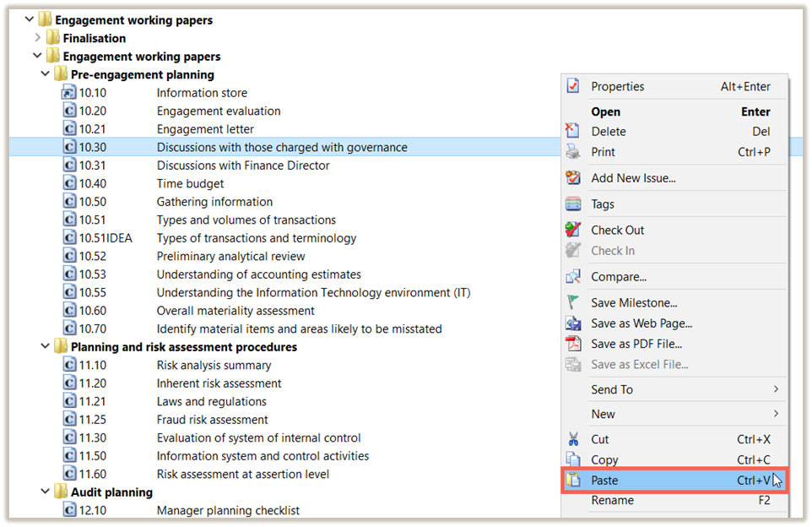Expand the Finalisation folder
Screen dimensions: 812x527
point(37,38)
